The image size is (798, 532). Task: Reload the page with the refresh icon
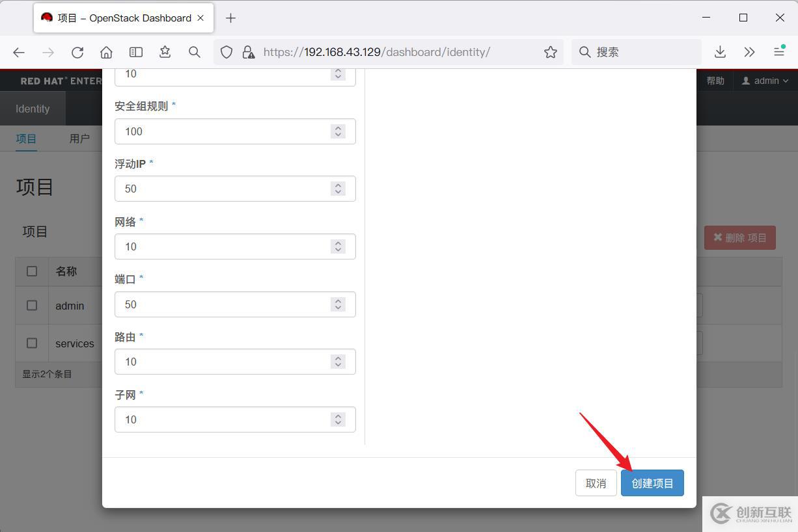pyautogui.click(x=77, y=52)
